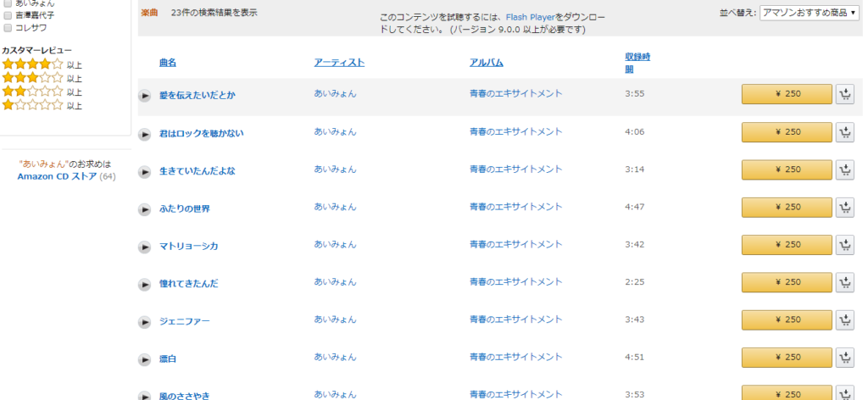Filter by three stars and up
The image size is (868, 400).
pos(42,78)
